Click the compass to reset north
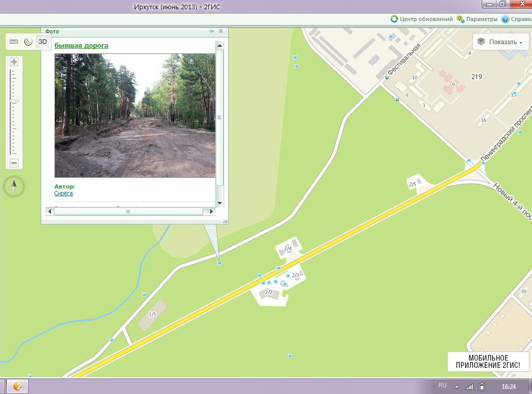 pos(14,186)
